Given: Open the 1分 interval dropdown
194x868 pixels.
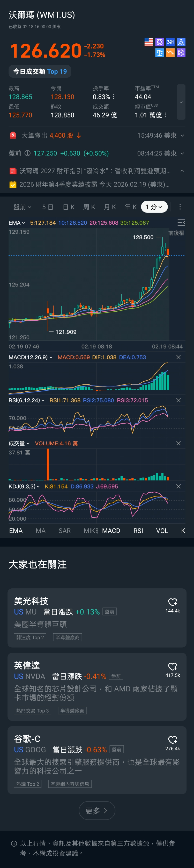Looking at the screenshot, I should pos(154,207).
